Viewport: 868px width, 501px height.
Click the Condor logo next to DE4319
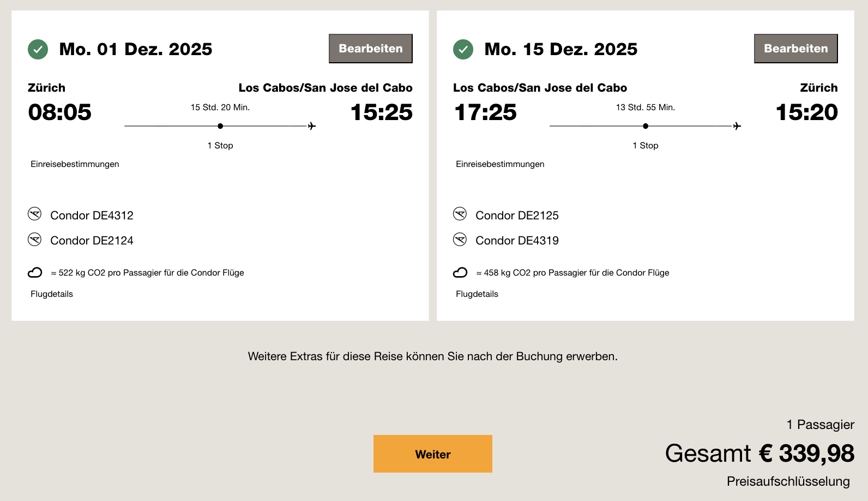click(x=460, y=240)
